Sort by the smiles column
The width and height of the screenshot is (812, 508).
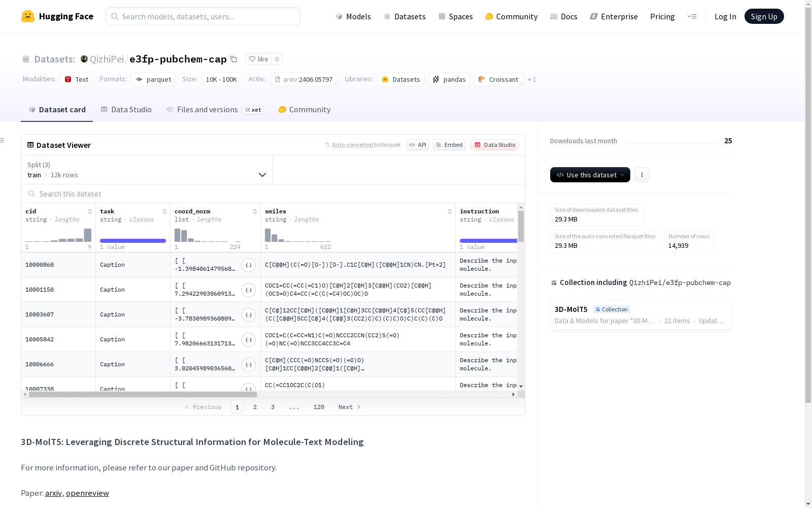(x=450, y=211)
